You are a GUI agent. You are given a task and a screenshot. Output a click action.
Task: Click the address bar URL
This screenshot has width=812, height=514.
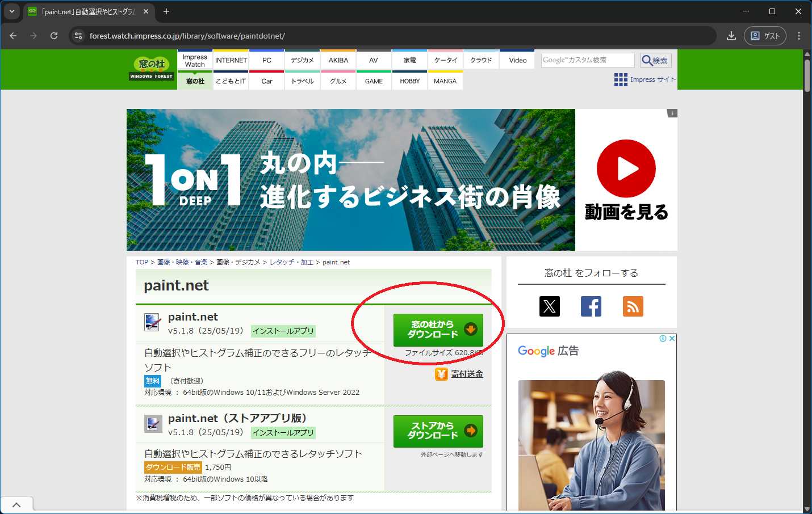[187, 36]
